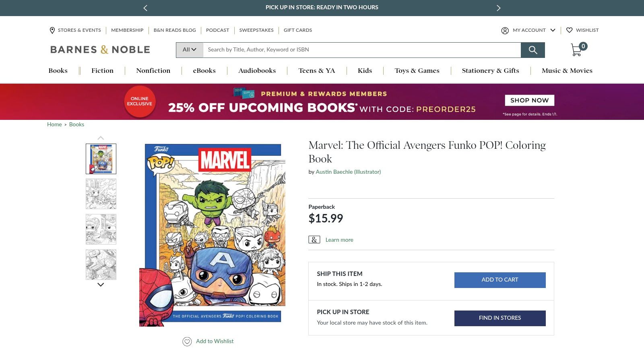Click the Barnes & Noble logo
644x362 pixels.
(99, 49)
